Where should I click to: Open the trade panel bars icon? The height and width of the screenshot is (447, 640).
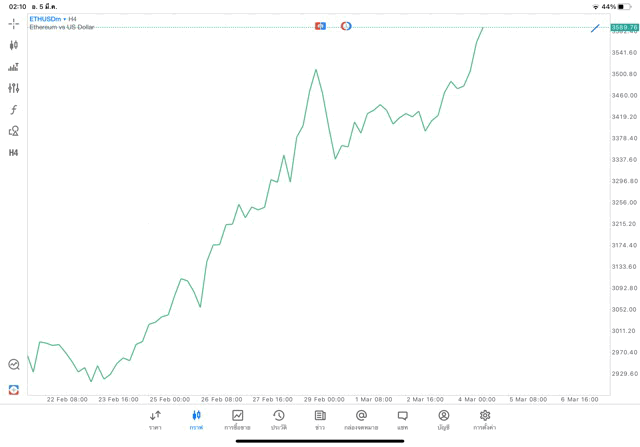click(x=13, y=67)
